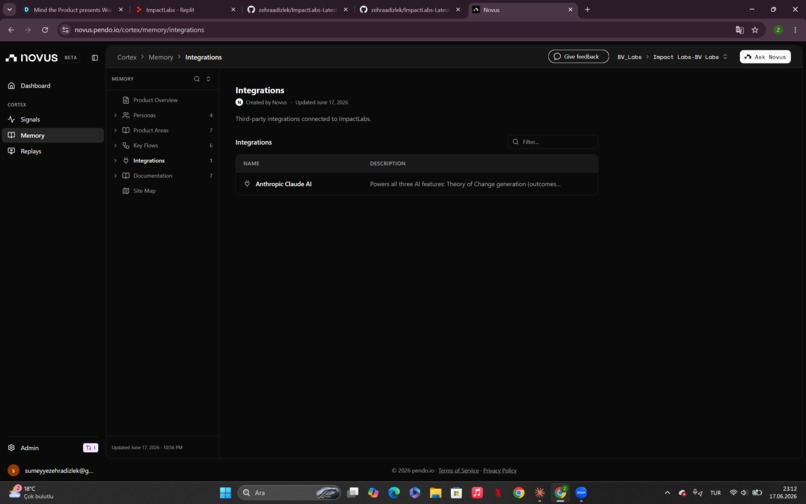Go back using the browser back arrow
Image resolution: width=806 pixels, height=504 pixels.
pyautogui.click(x=11, y=30)
